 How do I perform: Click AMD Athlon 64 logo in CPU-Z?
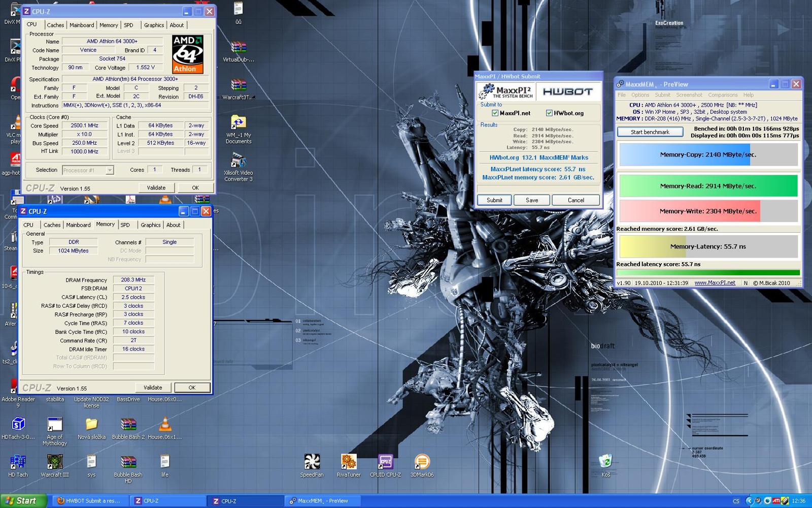click(x=187, y=54)
